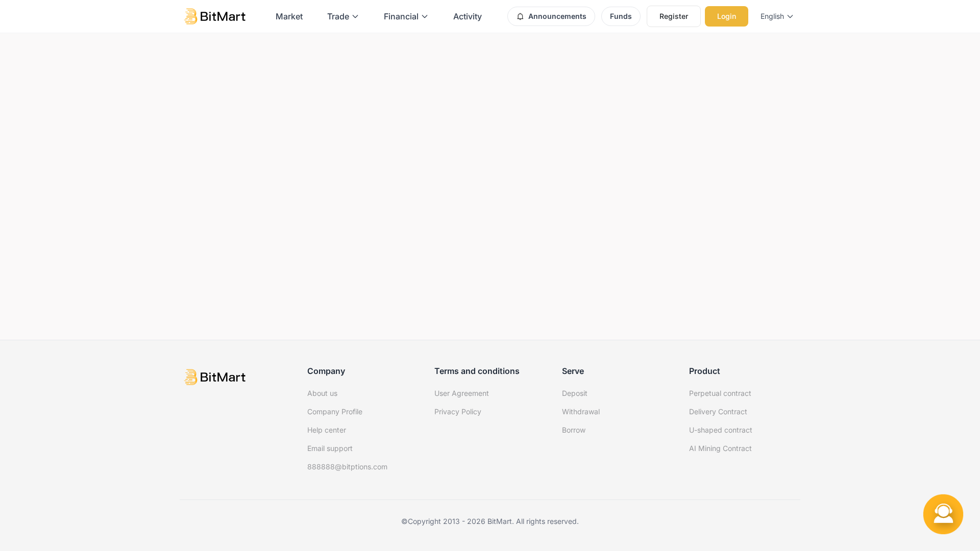The image size is (980, 551).
Task: Click the Serve footer heading
Action: (x=573, y=371)
